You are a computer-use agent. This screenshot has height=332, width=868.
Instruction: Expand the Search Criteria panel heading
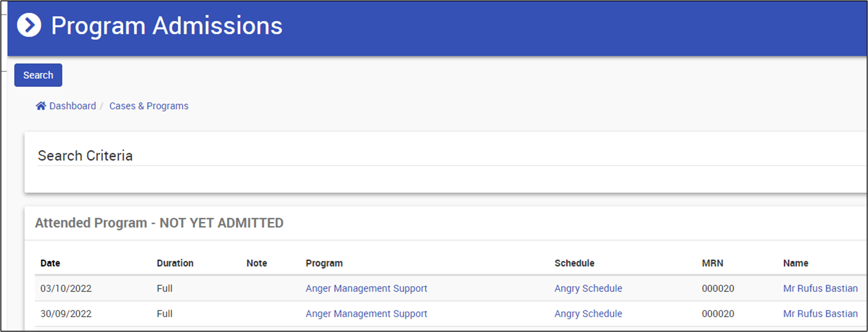(85, 156)
